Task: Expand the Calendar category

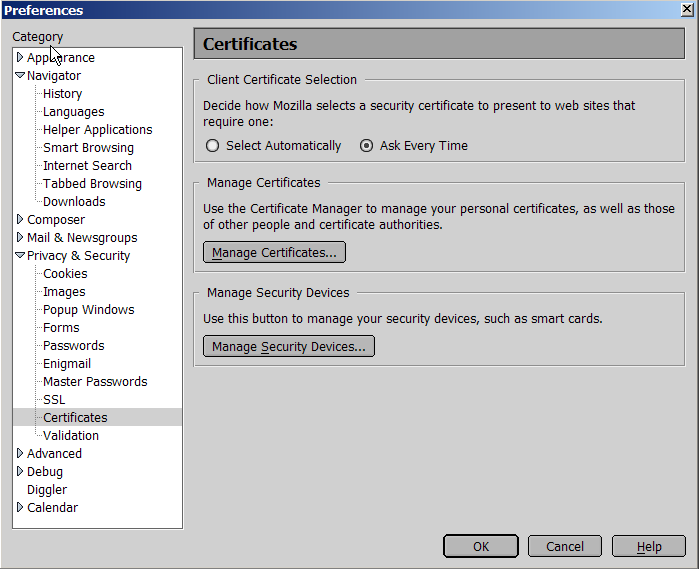Action: (x=20, y=507)
